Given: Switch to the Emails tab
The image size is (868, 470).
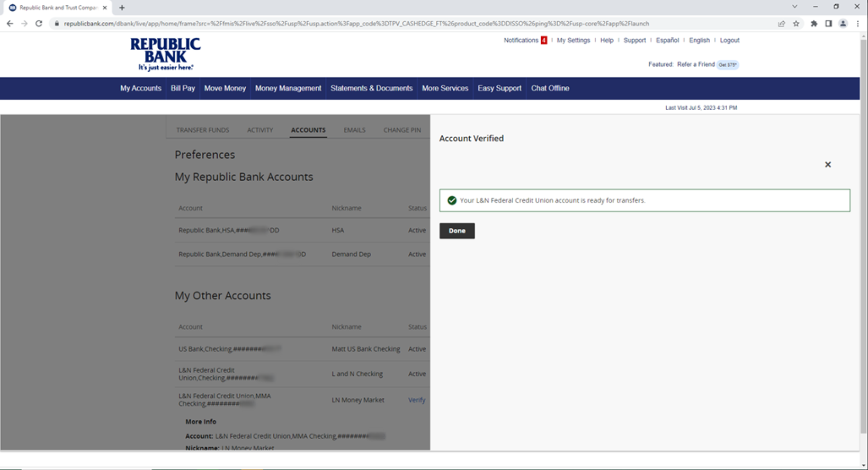Looking at the screenshot, I should coord(354,130).
